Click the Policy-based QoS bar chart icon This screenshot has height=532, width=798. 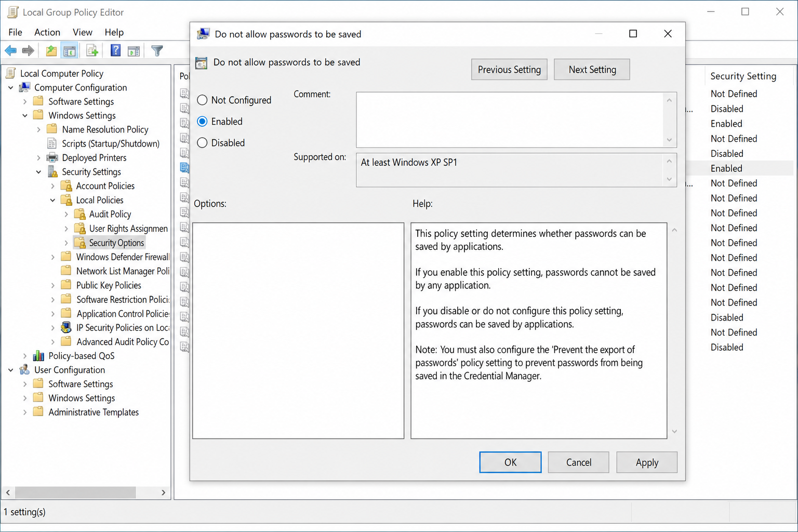tap(38, 356)
